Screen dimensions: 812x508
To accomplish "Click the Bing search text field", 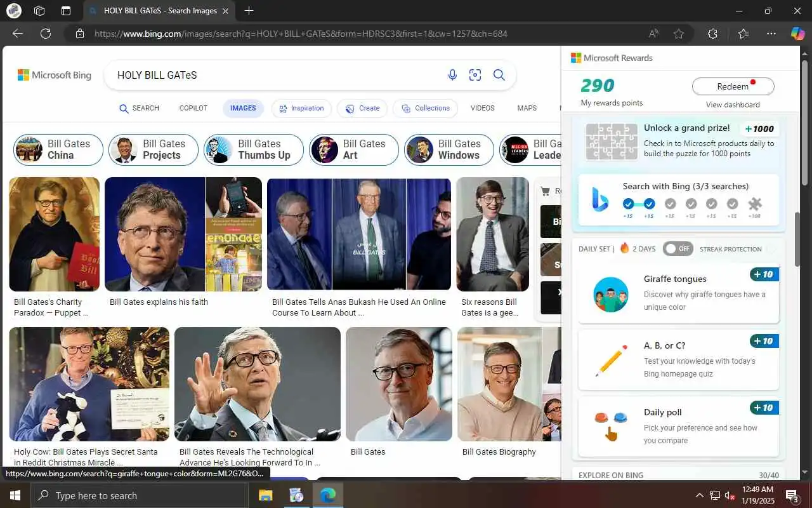I will 276,75.
